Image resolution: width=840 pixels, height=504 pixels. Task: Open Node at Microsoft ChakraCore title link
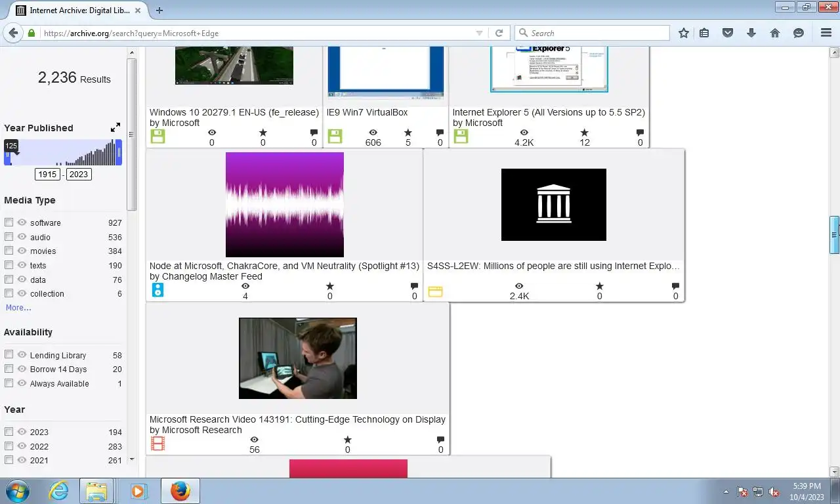click(x=284, y=266)
